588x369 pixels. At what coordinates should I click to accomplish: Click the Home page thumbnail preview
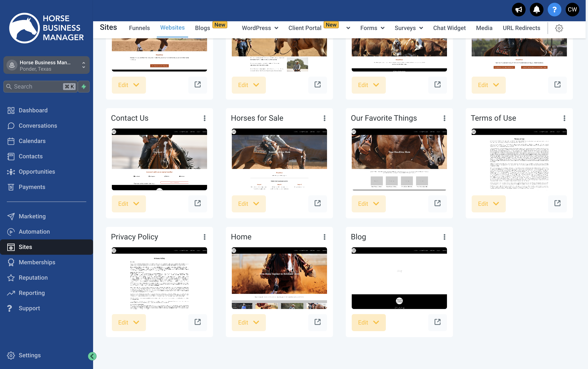point(279,278)
